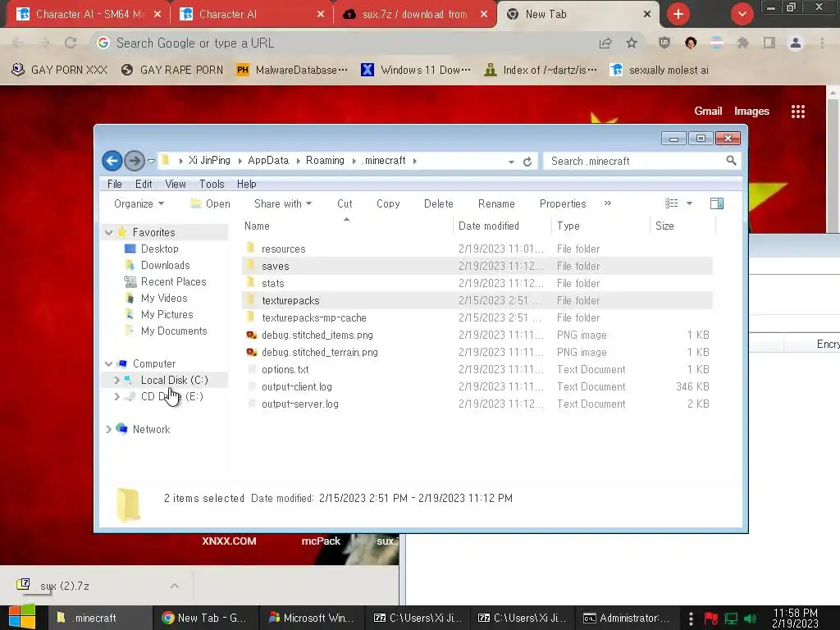Open the Administrator taskbar window
Screen dimensions: 840x630
627,618
